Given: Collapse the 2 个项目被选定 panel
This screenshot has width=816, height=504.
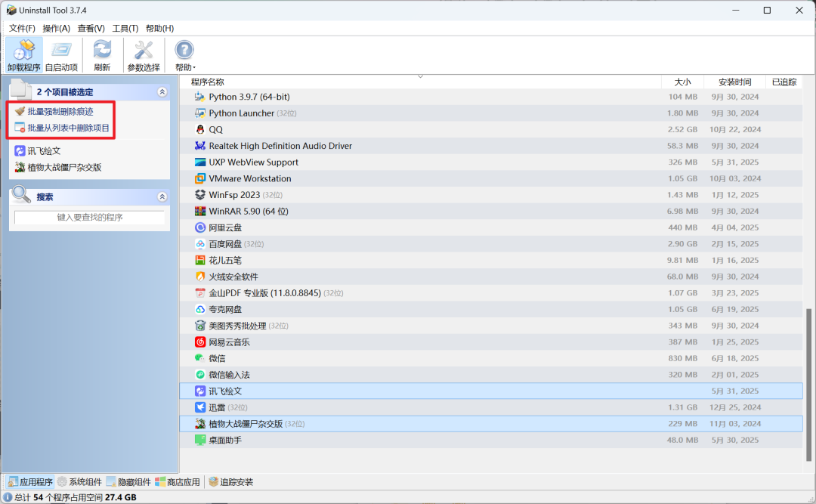Looking at the screenshot, I should [x=162, y=92].
